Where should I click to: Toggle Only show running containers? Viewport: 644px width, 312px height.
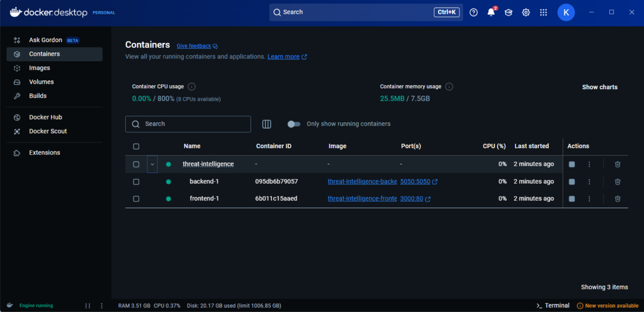click(294, 124)
